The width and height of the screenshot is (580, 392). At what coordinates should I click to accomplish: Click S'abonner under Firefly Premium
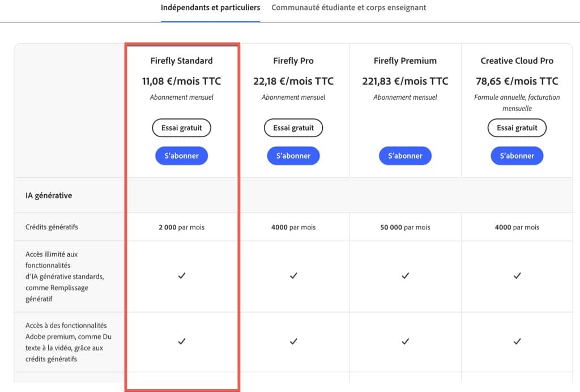coord(405,156)
